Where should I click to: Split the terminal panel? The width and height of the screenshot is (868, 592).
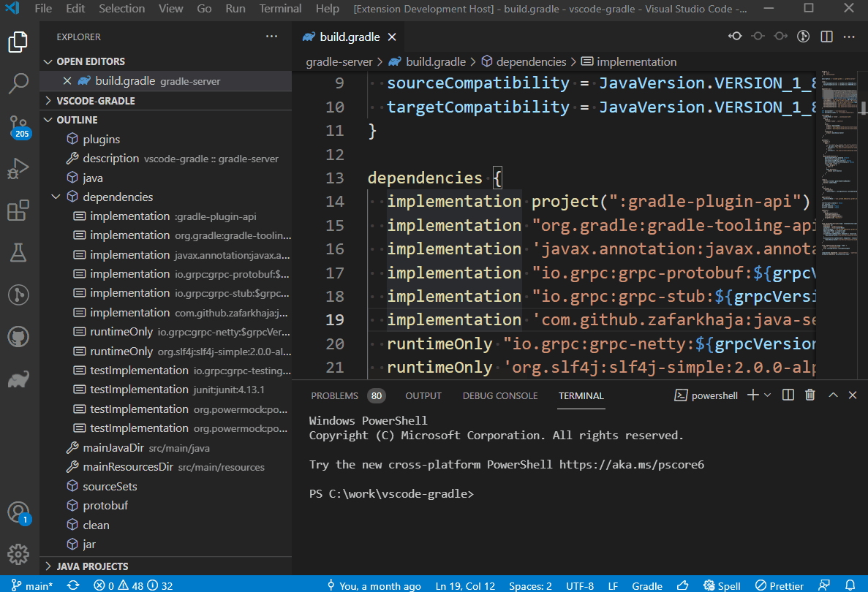point(788,395)
